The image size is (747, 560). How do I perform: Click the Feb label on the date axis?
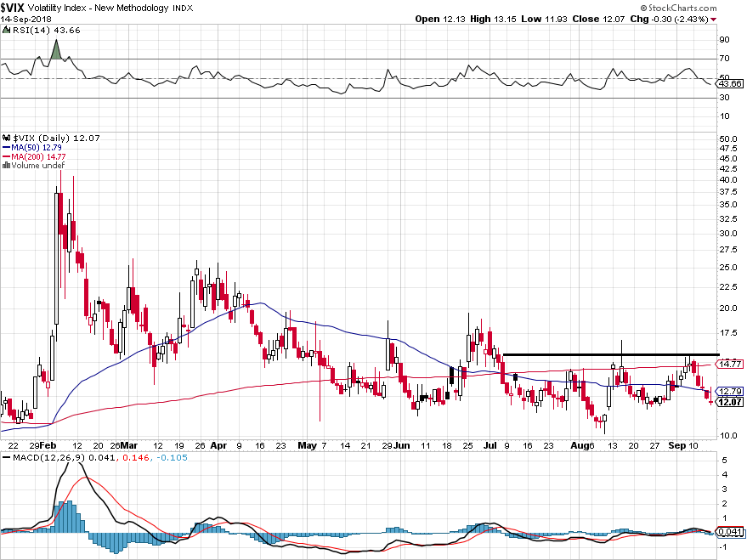click(48, 446)
